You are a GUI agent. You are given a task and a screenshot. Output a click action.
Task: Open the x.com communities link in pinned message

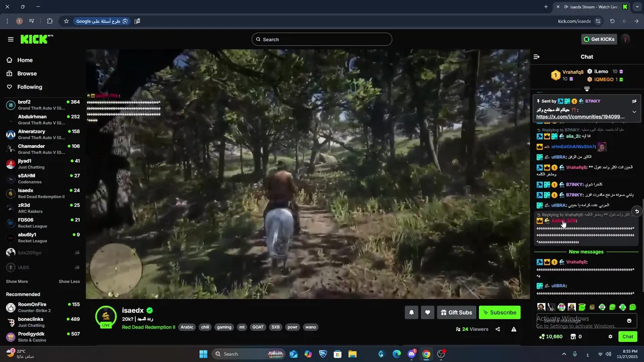(x=581, y=117)
